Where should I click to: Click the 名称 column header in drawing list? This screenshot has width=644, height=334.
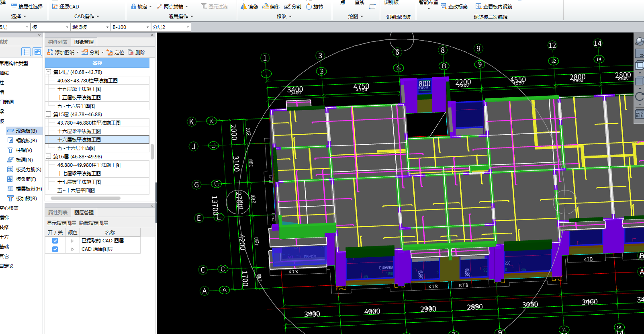point(97,63)
